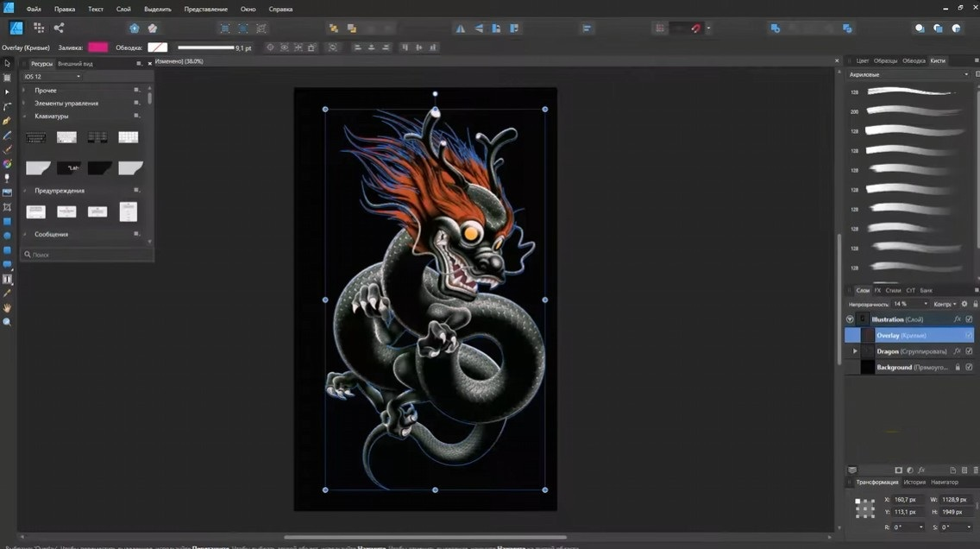Viewport: 980px width, 549px height.
Task: Select the Color Picker eyedropper tool
Action: (x=7, y=293)
